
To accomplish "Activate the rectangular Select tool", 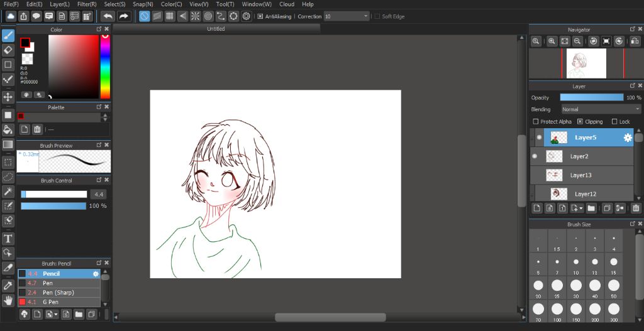I will (8, 162).
